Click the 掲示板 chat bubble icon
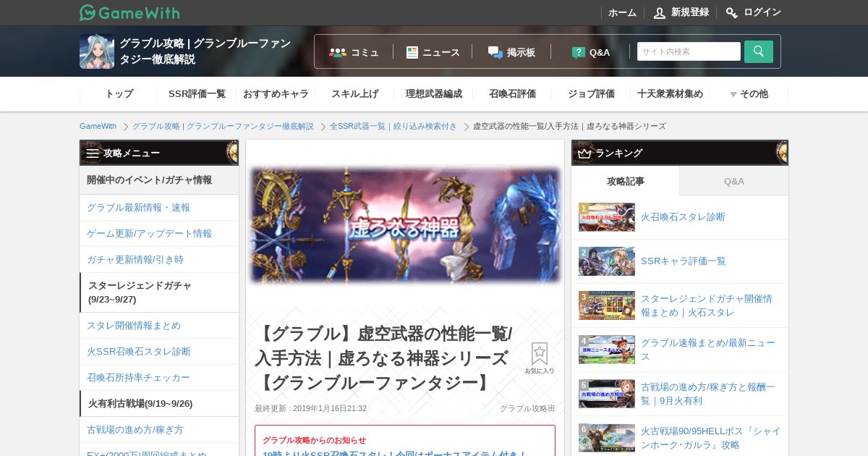Viewport: 868px width, 456px height. (x=495, y=52)
